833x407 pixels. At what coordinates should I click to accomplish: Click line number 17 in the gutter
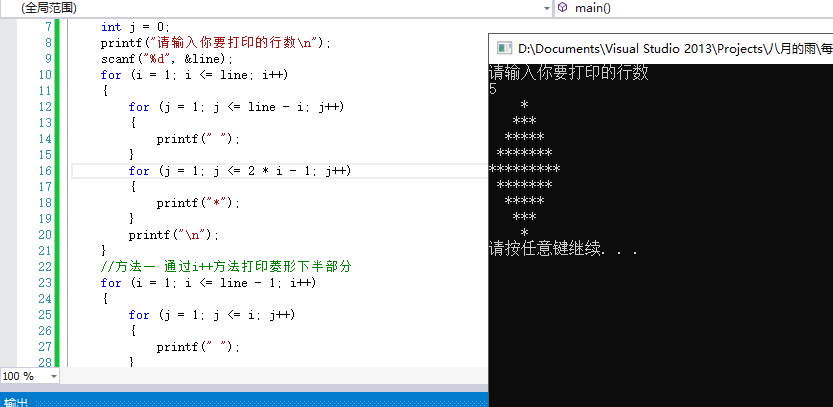(x=45, y=186)
